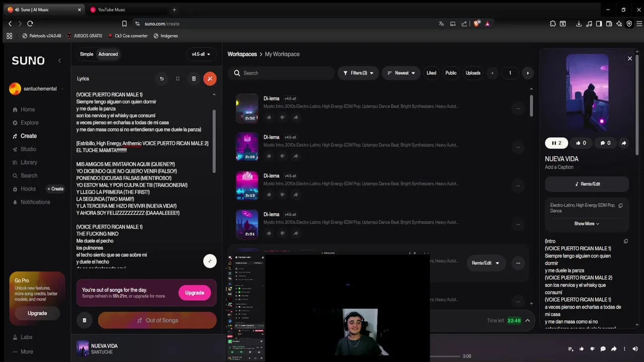Image resolution: width=644 pixels, height=362 pixels.
Task: Expand the lyrics editor with the round button
Action: pyautogui.click(x=210, y=260)
